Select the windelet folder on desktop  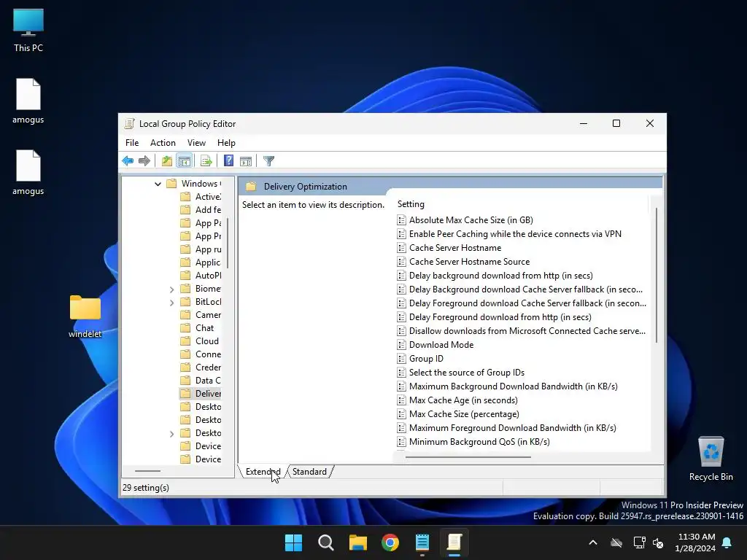(x=85, y=316)
